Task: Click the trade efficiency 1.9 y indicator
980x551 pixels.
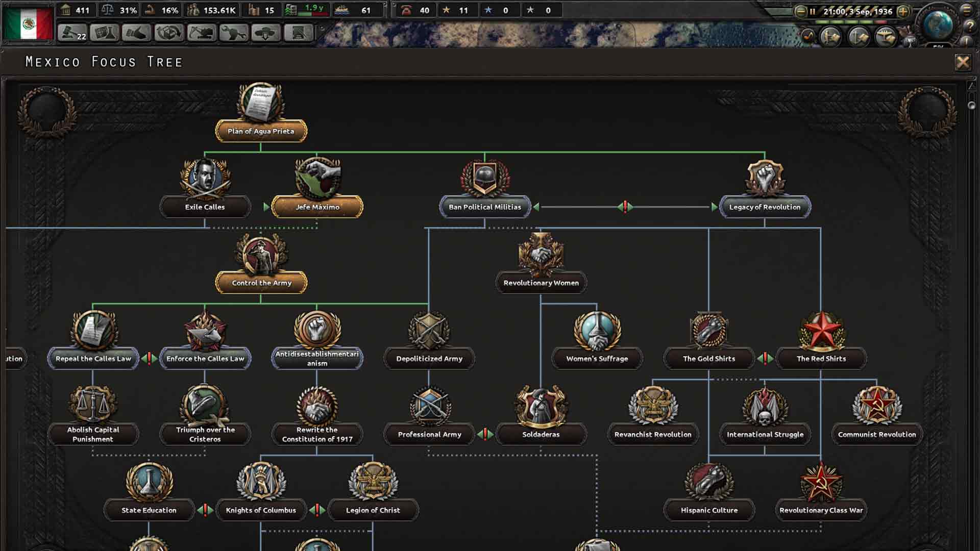Action: [x=306, y=10]
